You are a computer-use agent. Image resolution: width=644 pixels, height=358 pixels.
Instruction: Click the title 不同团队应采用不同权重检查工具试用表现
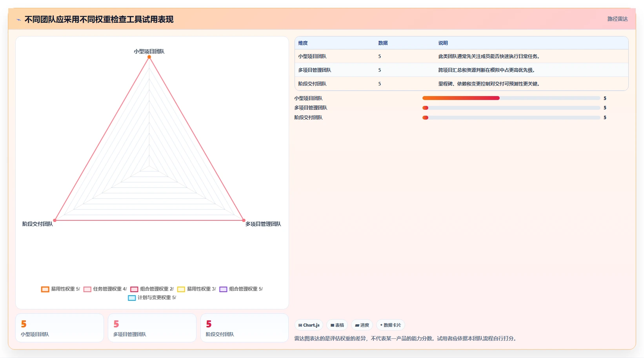(x=99, y=19)
